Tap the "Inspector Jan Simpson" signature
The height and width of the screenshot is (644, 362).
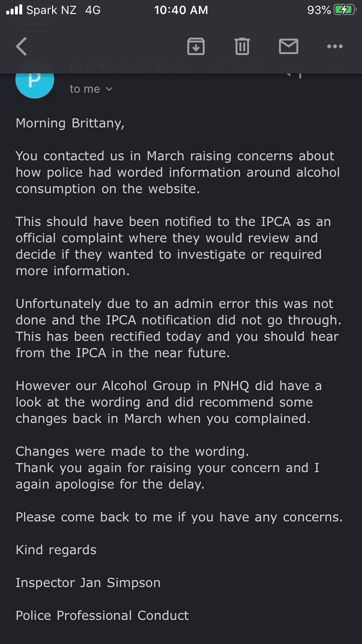click(88, 583)
